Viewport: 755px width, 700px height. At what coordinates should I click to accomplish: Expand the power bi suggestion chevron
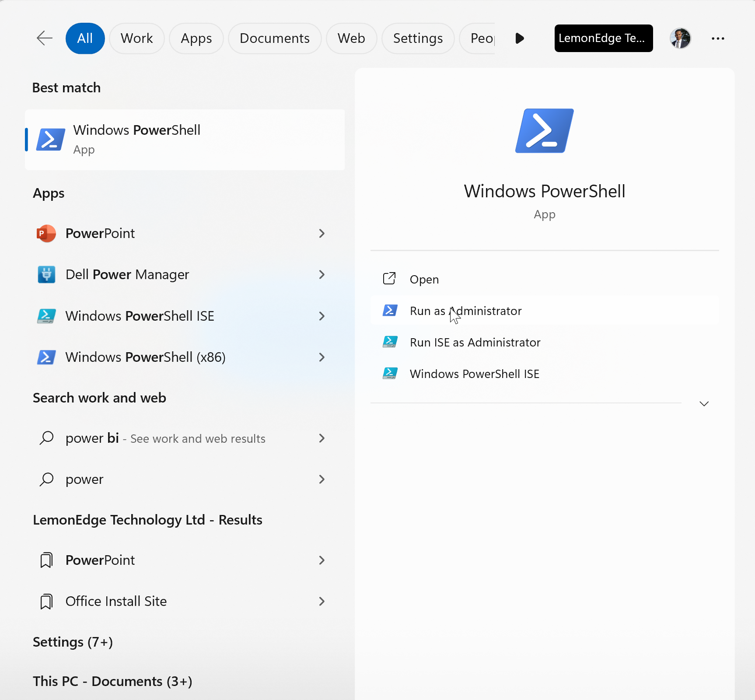pyautogui.click(x=322, y=438)
